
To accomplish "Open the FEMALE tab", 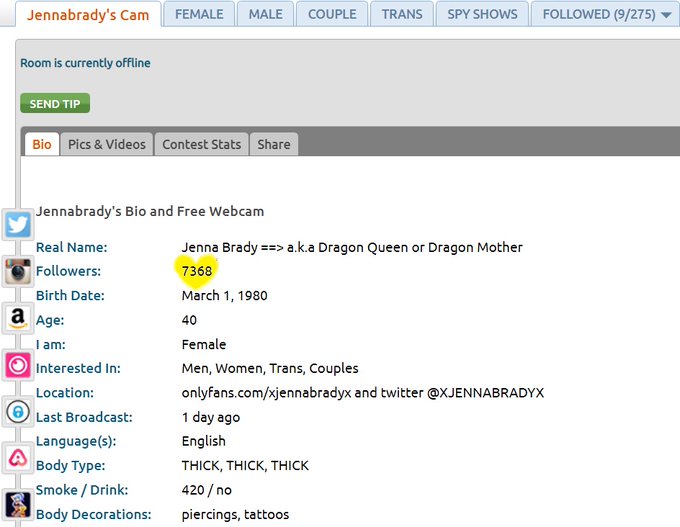I will point(199,14).
